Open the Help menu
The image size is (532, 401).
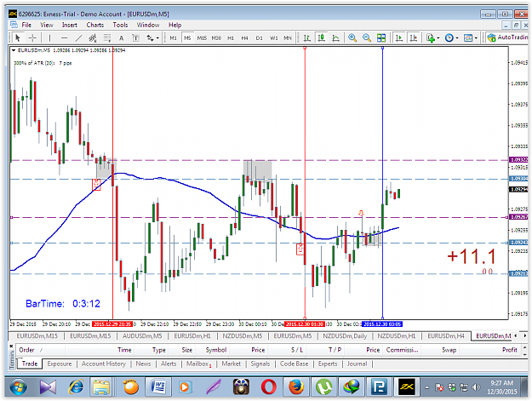(x=174, y=25)
